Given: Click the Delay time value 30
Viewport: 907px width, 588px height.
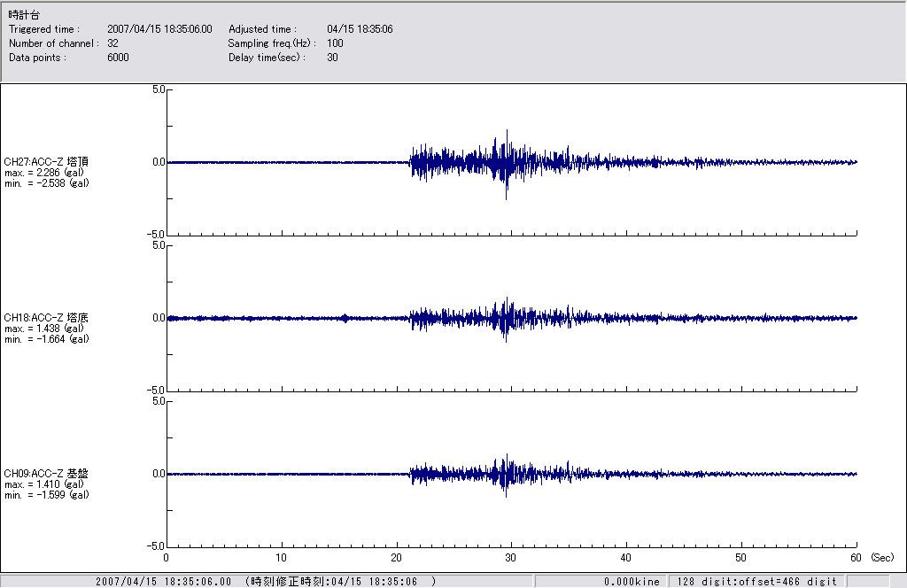Looking at the screenshot, I should click(x=332, y=58).
